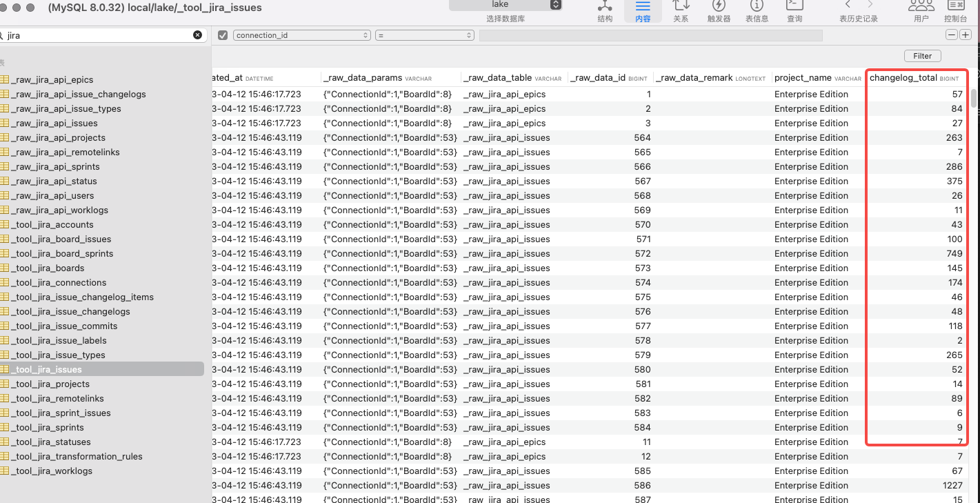
Task: Sort by project_name column header
Action: tap(818, 78)
